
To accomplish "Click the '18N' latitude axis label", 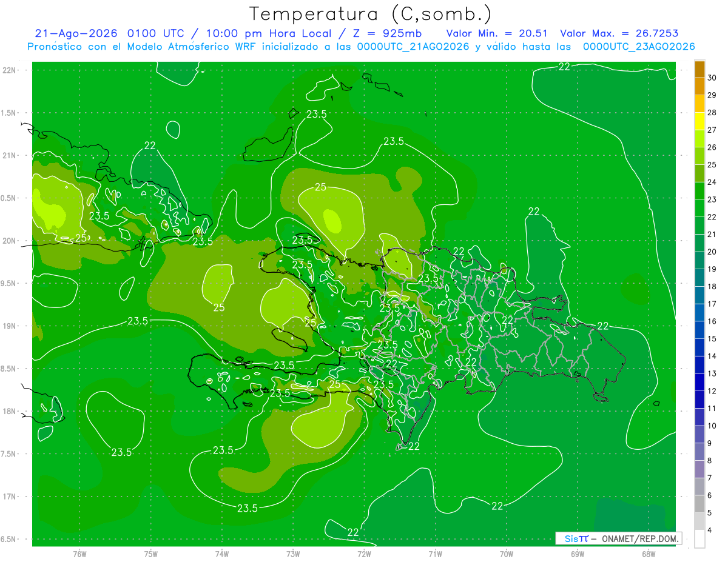I will click(x=9, y=411).
